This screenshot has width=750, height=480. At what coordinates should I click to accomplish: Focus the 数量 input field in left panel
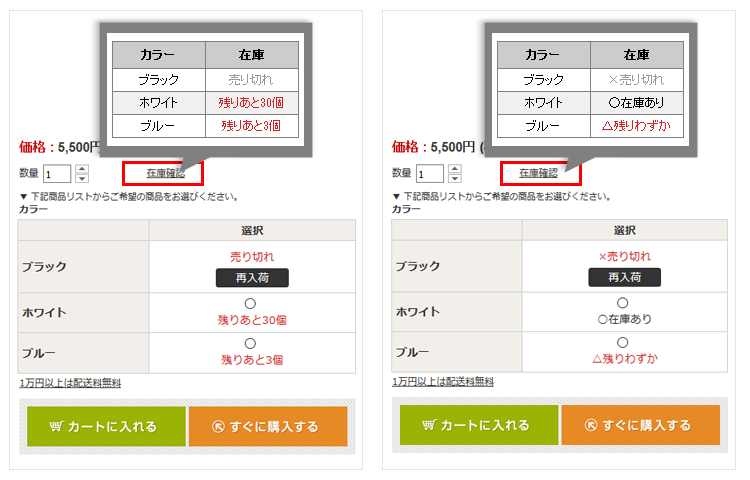point(57,174)
